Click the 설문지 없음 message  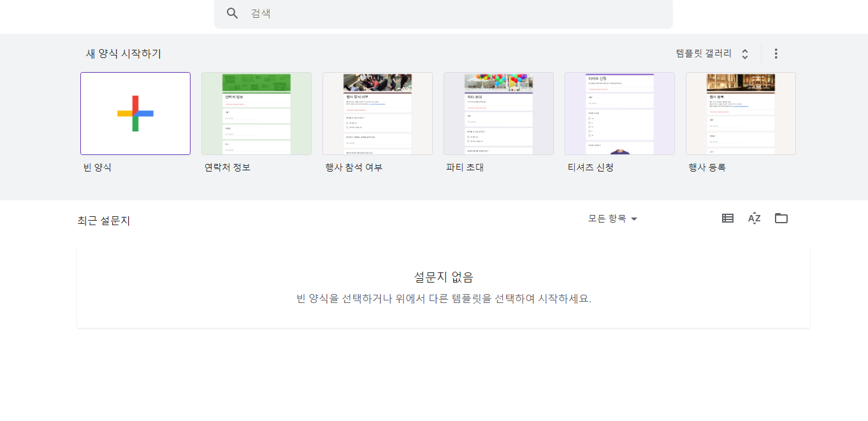[x=444, y=277]
